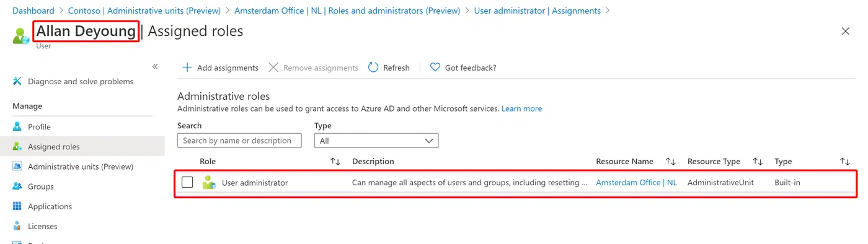This screenshot has height=244, width=868.
Task: Open Groups menu item
Action: coord(41,186)
